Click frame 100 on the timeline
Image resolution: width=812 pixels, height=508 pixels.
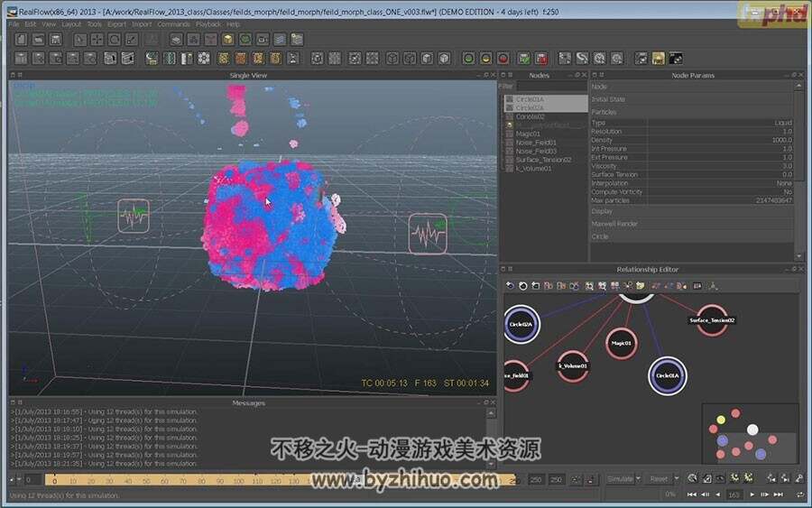pyautogui.click(x=239, y=481)
